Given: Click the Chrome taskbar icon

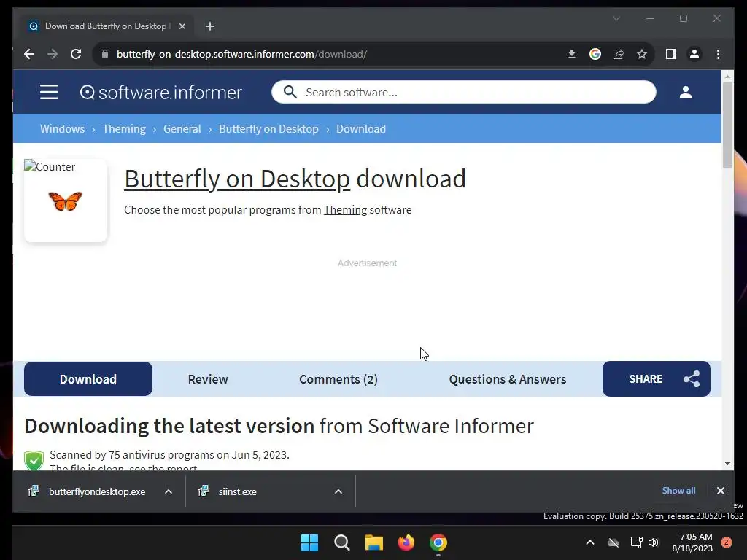Looking at the screenshot, I should click(x=438, y=542).
